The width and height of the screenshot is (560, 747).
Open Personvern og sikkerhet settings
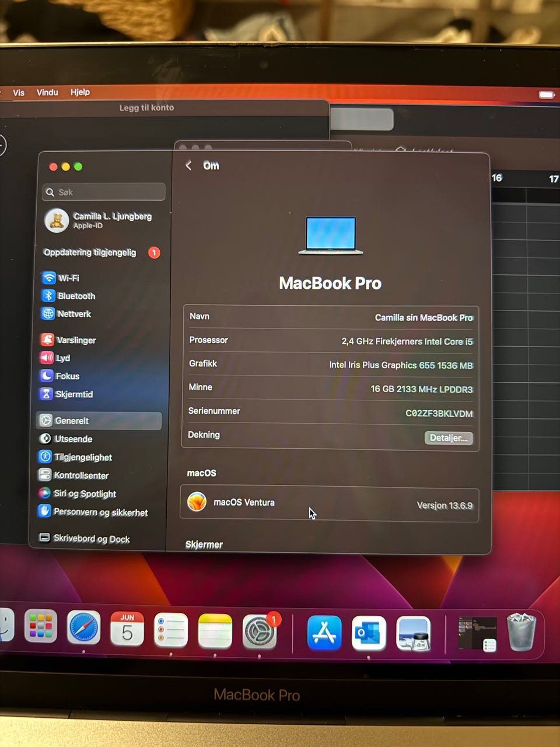click(93, 512)
